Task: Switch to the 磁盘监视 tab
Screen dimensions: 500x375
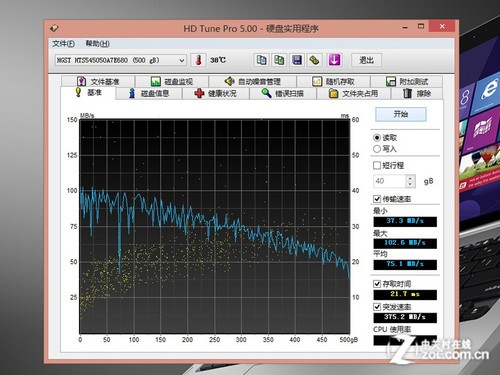Action: pos(172,81)
